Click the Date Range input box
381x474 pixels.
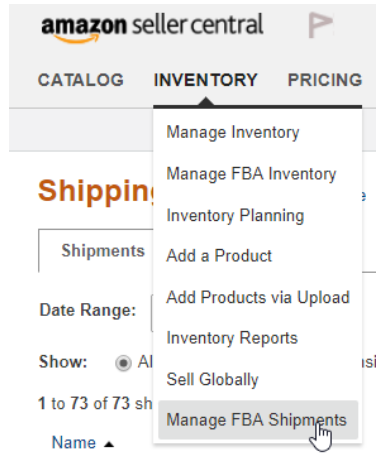152,313
